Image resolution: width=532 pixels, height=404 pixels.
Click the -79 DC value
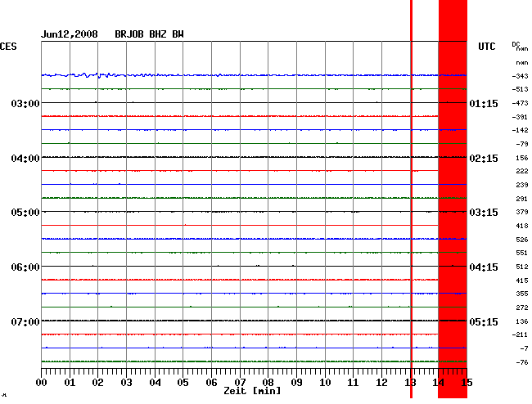[x=522, y=145]
